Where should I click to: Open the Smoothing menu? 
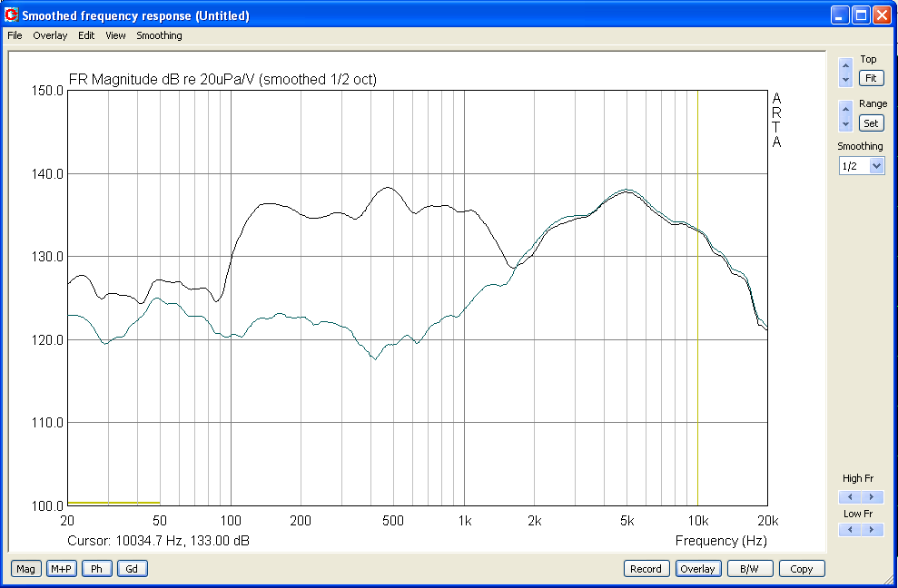pos(159,35)
